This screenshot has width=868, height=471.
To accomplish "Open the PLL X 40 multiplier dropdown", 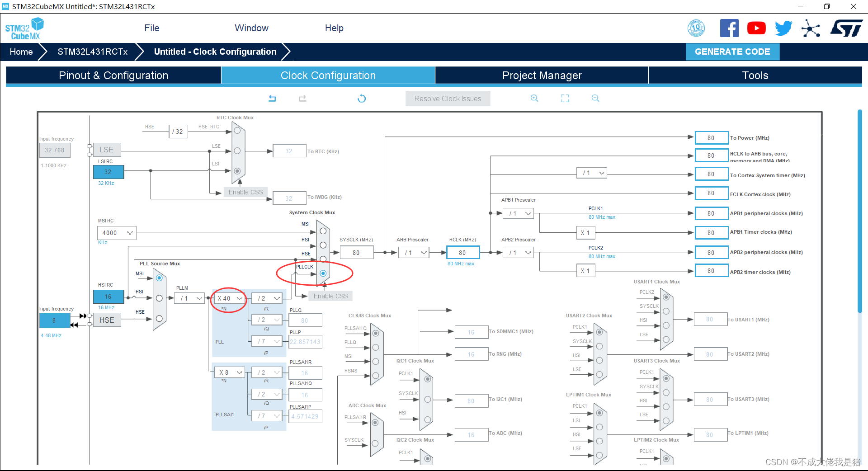I will [x=230, y=298].
